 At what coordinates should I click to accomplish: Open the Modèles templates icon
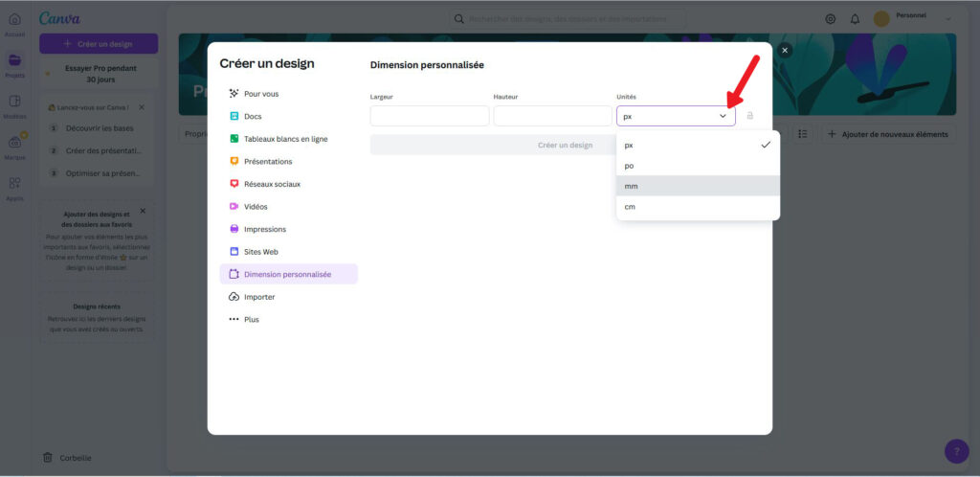[14, 104]
